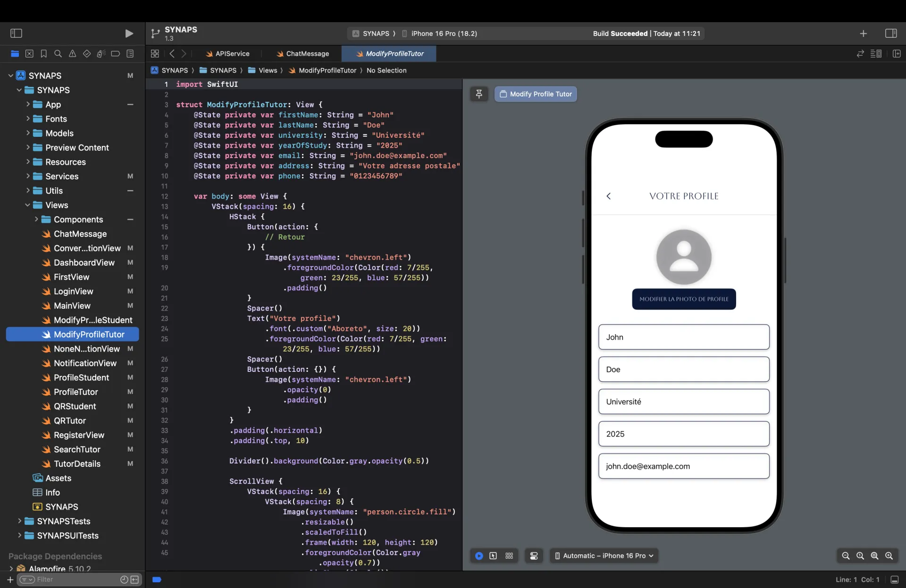Click the Build Succeeded status message
906x588 pixels.
pyautogui.click(x=646, y=34)
